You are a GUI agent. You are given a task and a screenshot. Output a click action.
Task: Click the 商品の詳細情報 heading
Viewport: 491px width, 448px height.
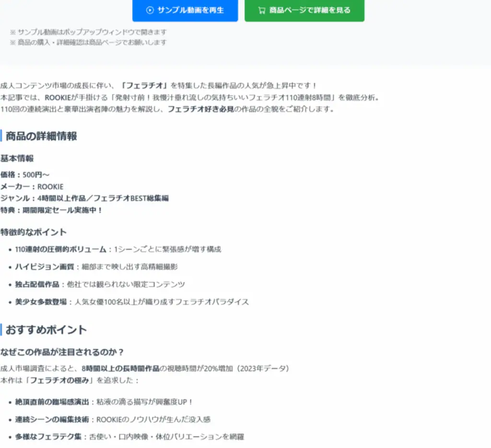[x=41, y=136]
